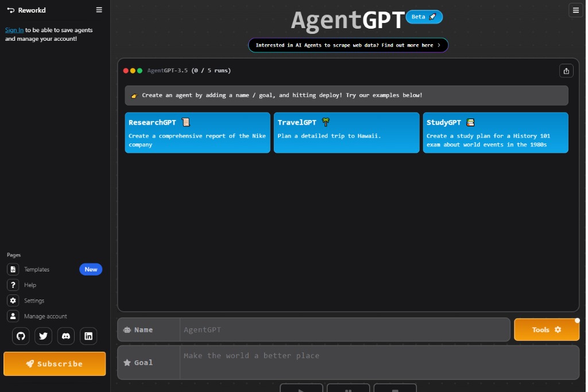The image size is (588, 392).
Task: Click the Beta rocket badge
Action: coord(424,17)
